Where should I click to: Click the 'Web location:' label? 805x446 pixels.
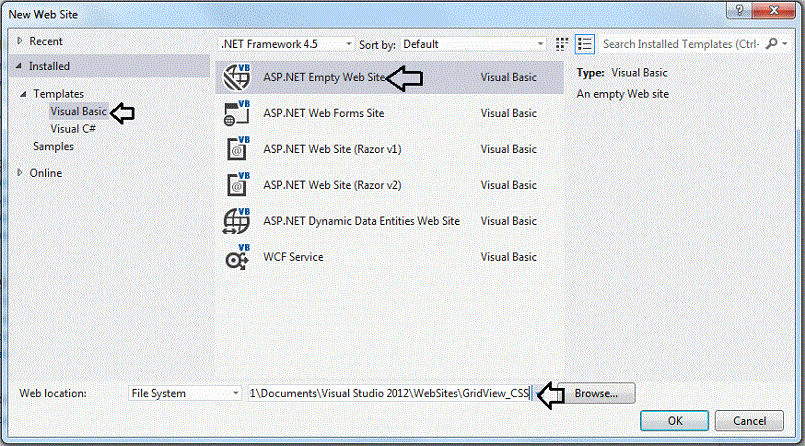pyautogui.click(x=53, y=393)
